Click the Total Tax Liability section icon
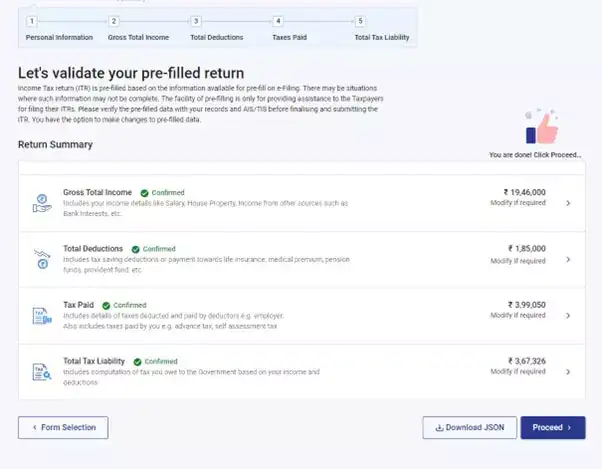This screenshot has width=602, height=469. (43, 371)
